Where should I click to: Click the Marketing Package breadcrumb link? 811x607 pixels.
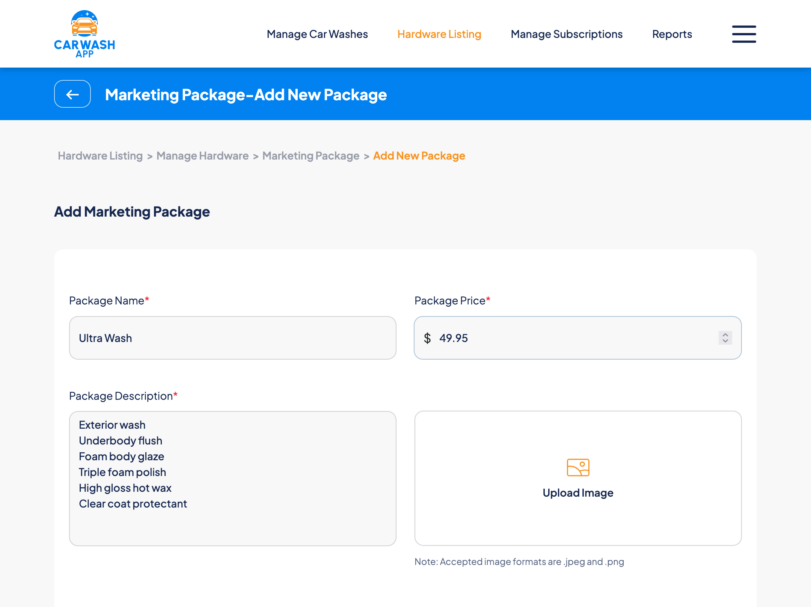click(310, 156)
